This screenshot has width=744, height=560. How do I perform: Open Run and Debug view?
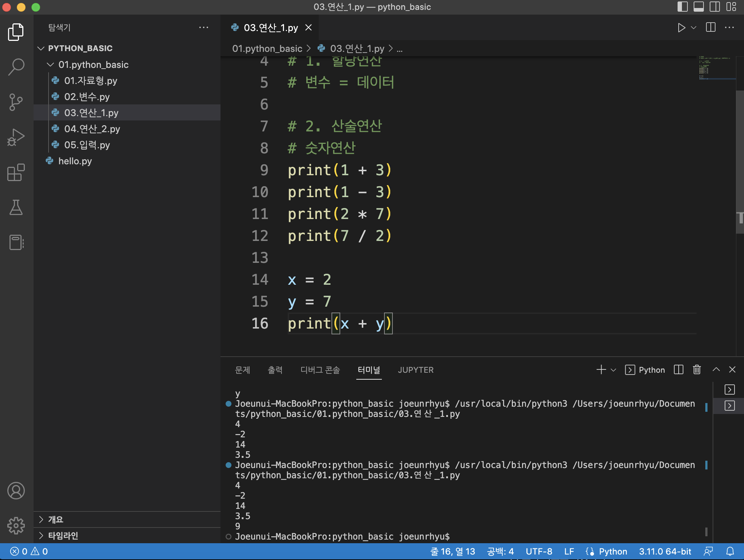[16, 137]
